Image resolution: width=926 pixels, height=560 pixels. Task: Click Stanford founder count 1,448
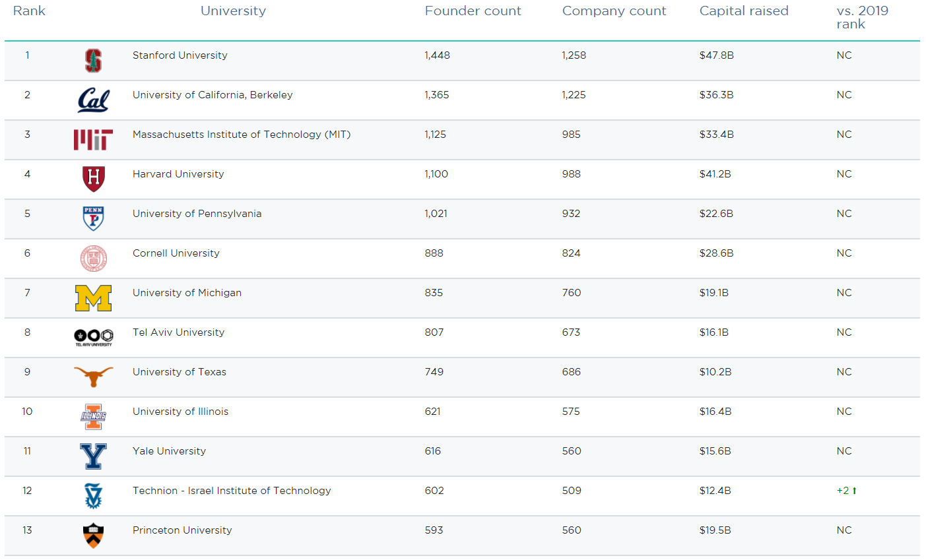pyautogui.click(x=437, y=55)
